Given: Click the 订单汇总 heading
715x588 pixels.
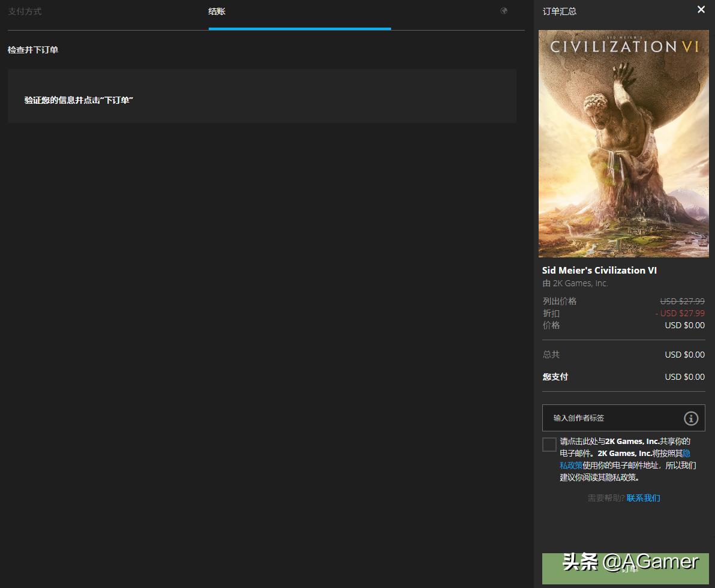Looking at the screenshot, I should (x=559, y=11).
